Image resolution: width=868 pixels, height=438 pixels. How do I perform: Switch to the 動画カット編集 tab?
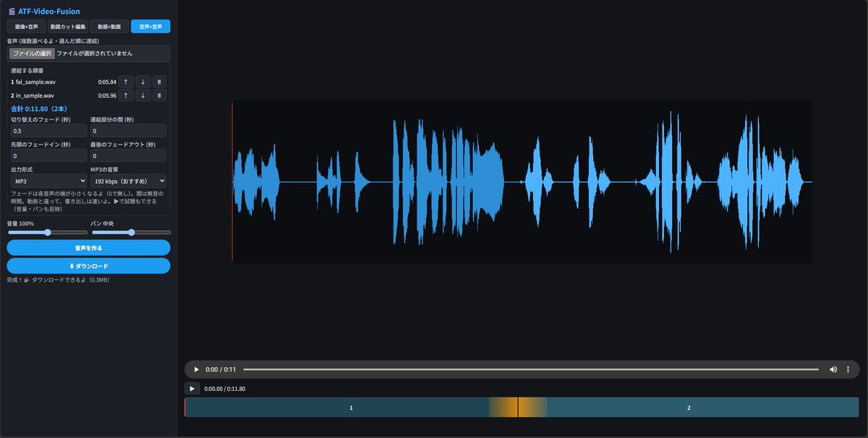tap(68, 27)
